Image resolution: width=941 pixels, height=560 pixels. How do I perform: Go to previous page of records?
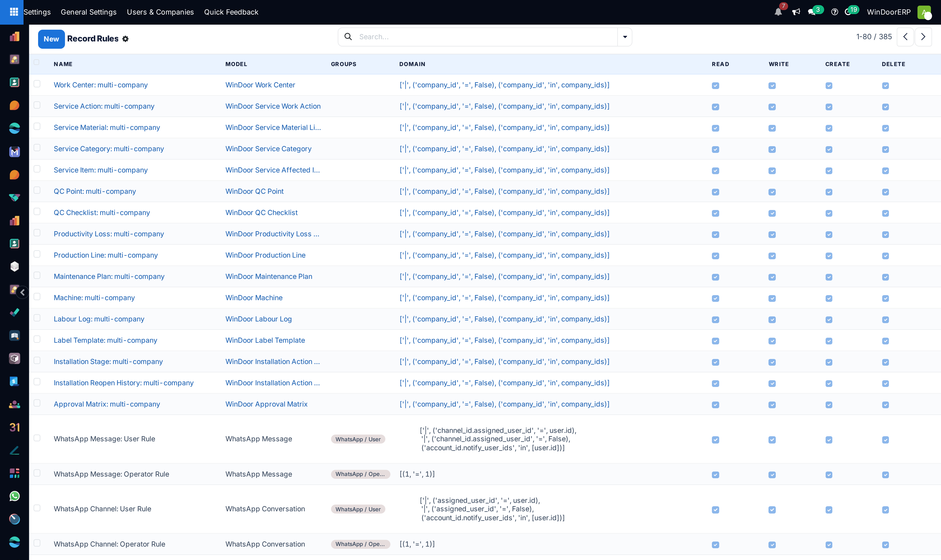[905, 37]
